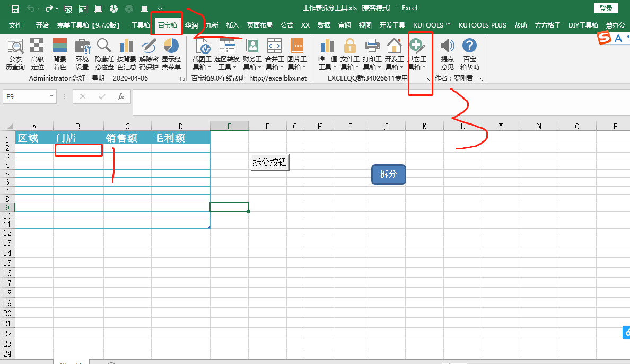
Task: Open the 数据 Data tab
Action: tap(324, 25)
